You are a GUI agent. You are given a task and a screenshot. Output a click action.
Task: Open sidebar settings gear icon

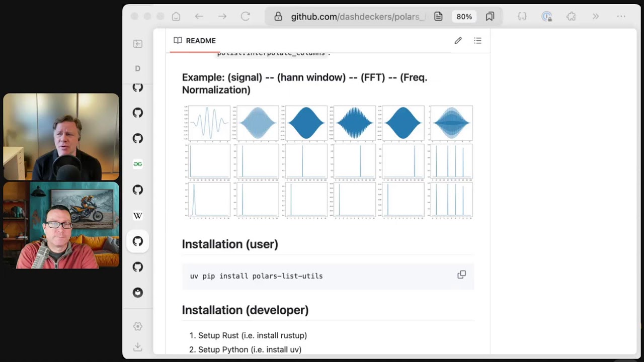(137, 326)
